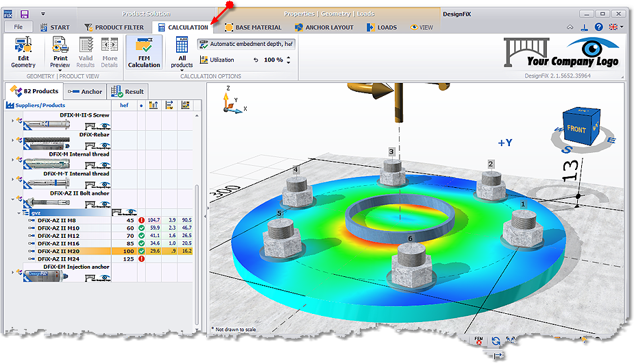Toggle eye logo icon on DFiX-Rebar row
The height and width of the screenshot is (364, 634).
[106, 145]
